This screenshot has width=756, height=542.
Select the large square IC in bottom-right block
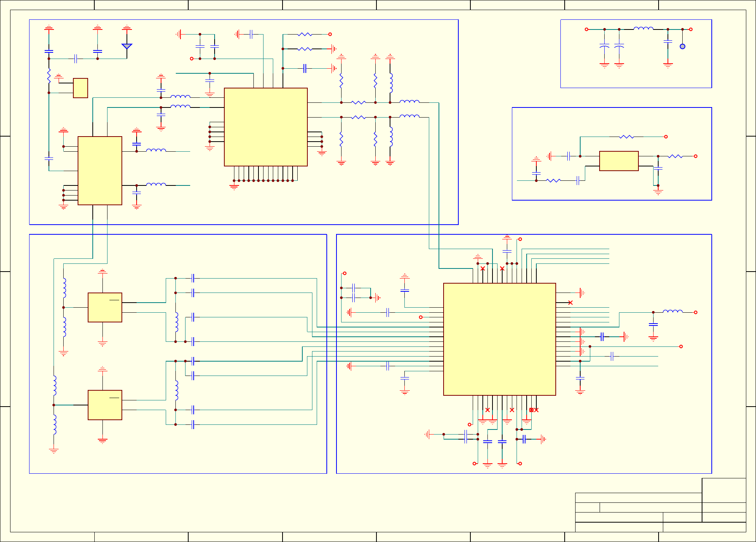pos(499,339)
